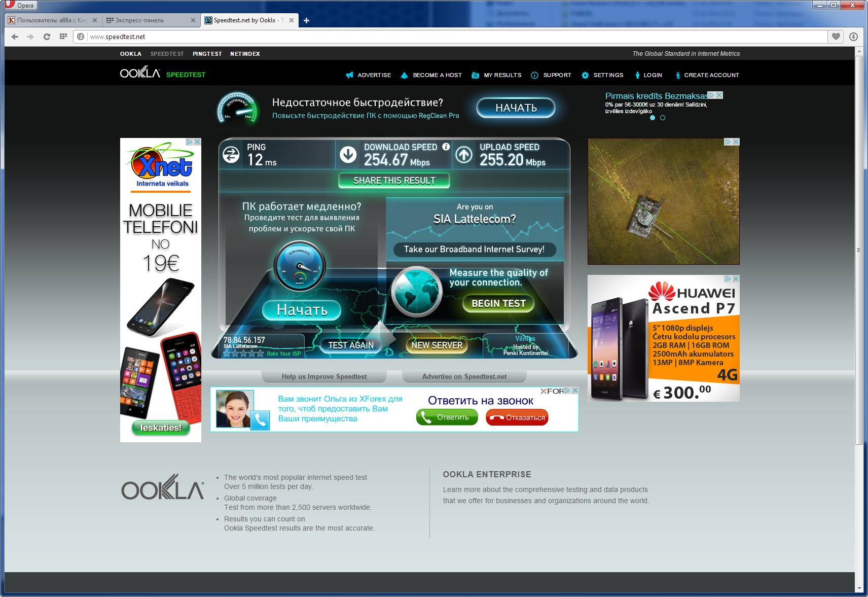Click the Become a Host triangle icon
Image resolution: width=868 pixels, height=597 pixels.
(x=404, y=75)
